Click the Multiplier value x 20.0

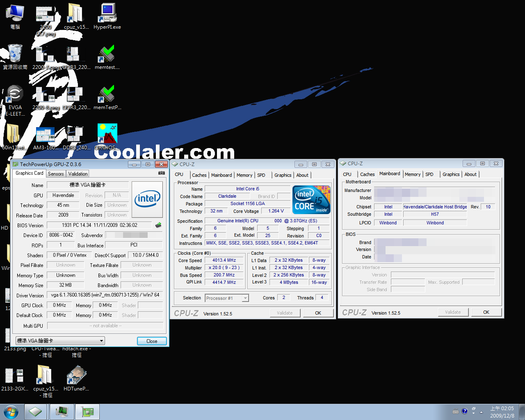(x=224, y=267)
